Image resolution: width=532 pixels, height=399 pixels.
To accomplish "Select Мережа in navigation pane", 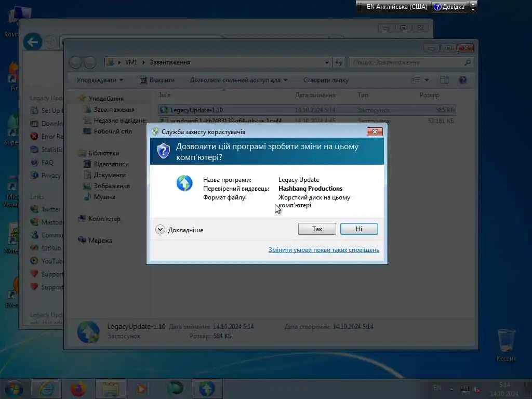I will point(100,241).
